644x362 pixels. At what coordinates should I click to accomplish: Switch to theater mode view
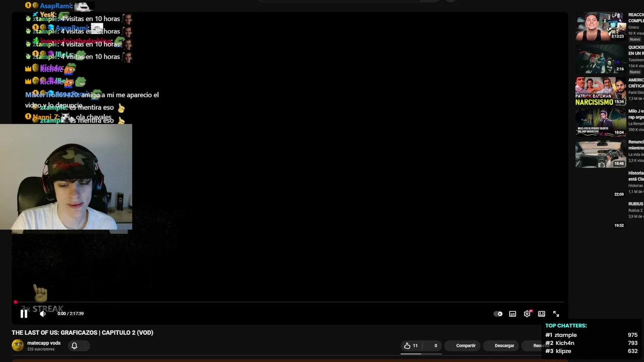tap(541, 314)
